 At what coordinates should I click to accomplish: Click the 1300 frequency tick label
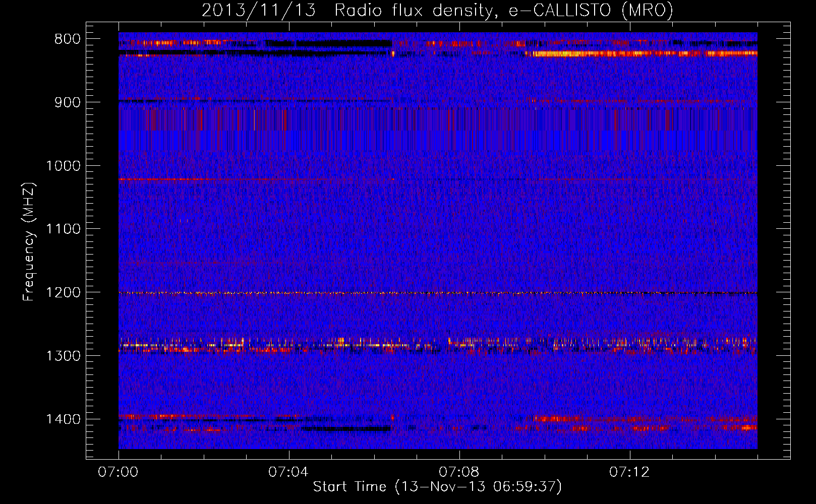pos(64,356)
